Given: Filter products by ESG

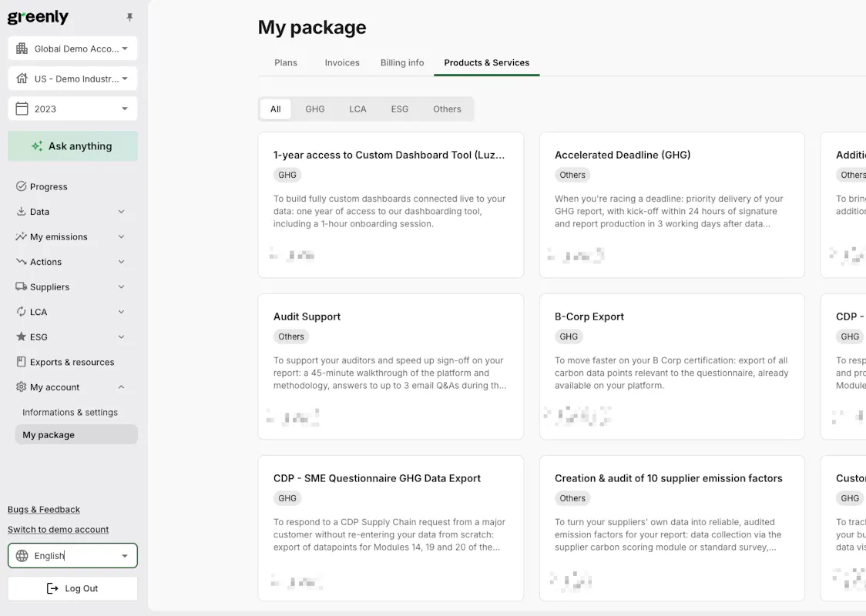Looking at the screenshot, I should pos(399,109).
